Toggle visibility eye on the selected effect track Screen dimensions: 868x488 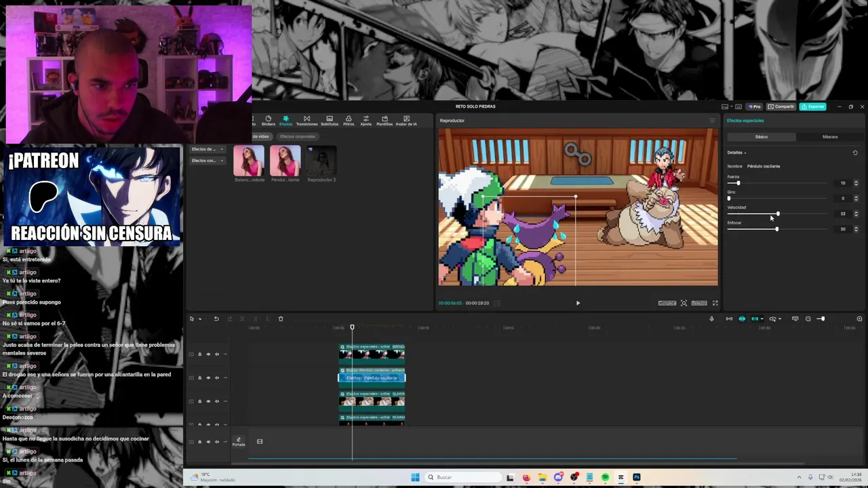coord(208,378)
